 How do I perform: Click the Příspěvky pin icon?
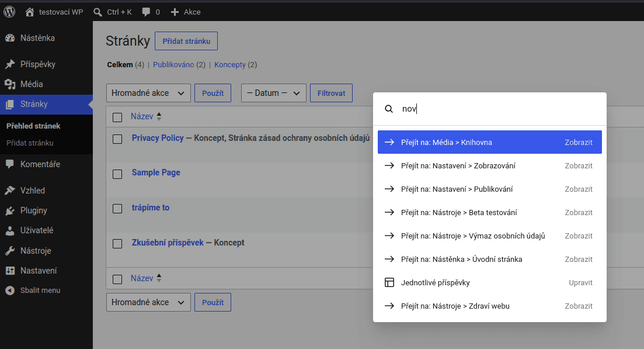(10, 64)
